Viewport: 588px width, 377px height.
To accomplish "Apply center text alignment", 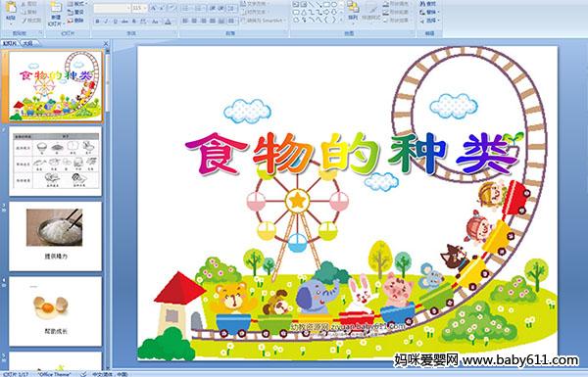I will [x=194, y=21].
